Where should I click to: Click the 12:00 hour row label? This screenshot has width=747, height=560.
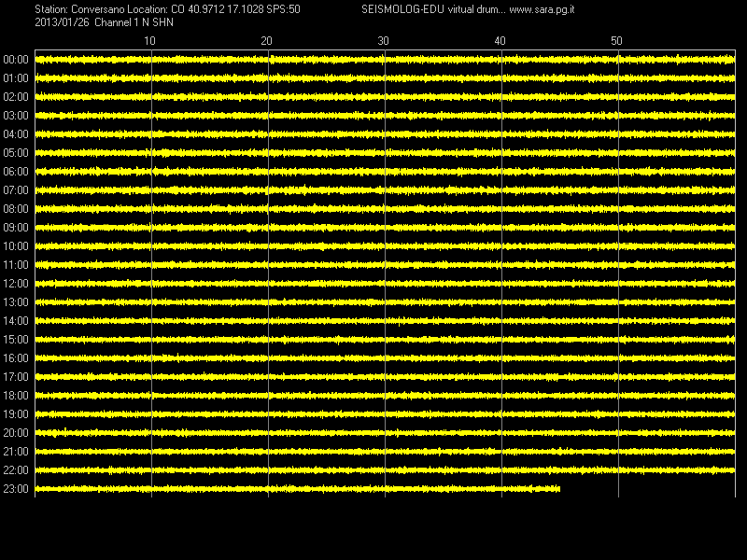click(16, 284)
